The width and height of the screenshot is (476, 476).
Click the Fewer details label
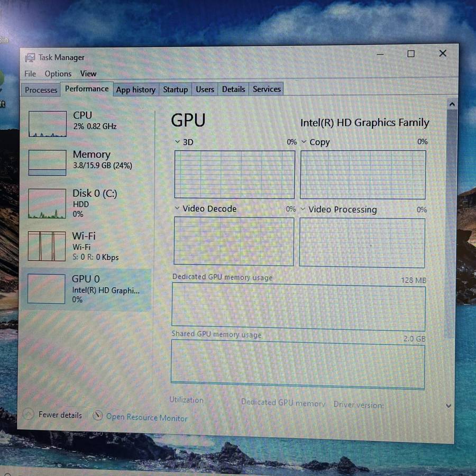60,415
